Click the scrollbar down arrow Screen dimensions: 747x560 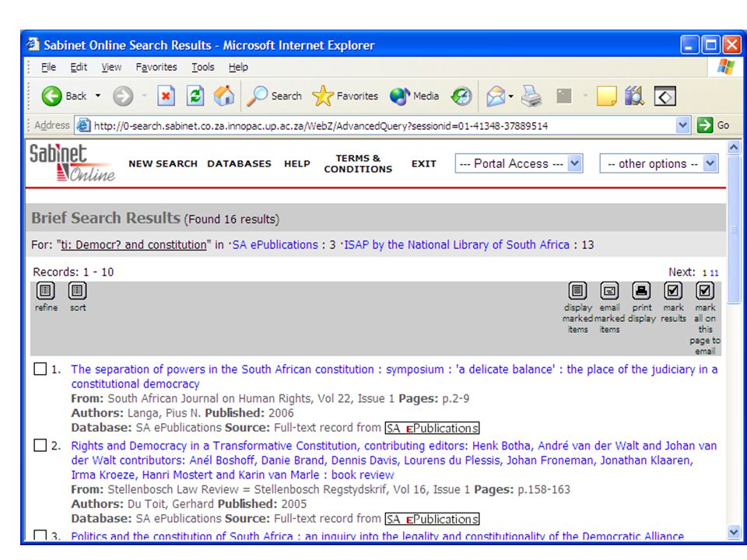734,532
